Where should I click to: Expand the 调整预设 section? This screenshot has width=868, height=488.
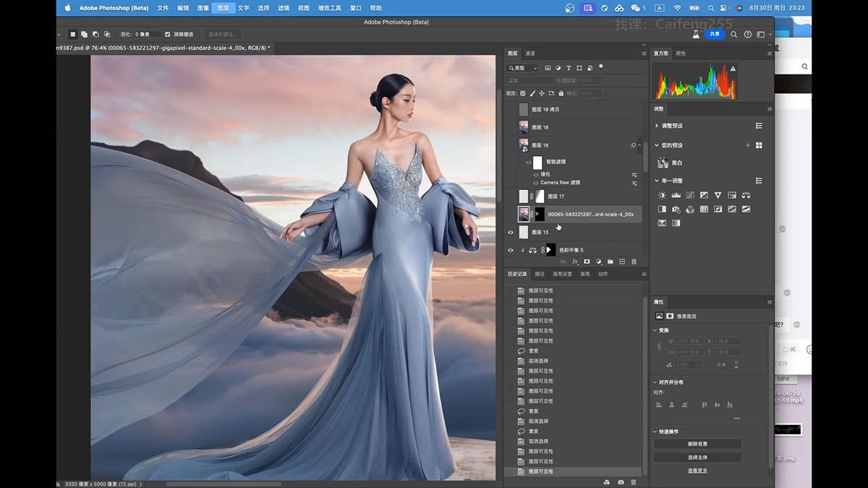point(657,126)
